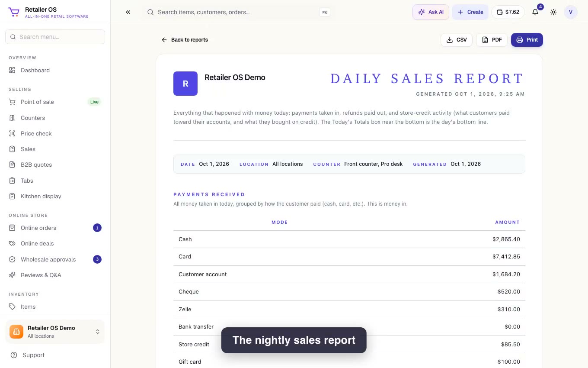The width and height of the screenshot is (588, 368).
Task: Open Tabs in sidebar
Action: point(55,181)
